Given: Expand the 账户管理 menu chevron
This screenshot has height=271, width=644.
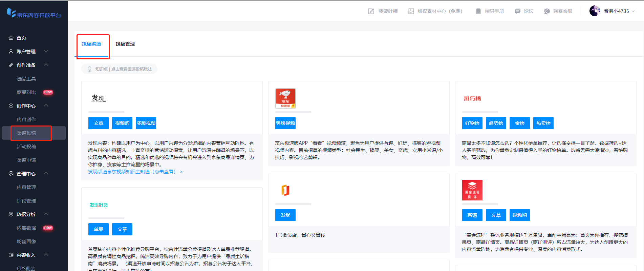Looking at the screenshot, I should [46, 51].
